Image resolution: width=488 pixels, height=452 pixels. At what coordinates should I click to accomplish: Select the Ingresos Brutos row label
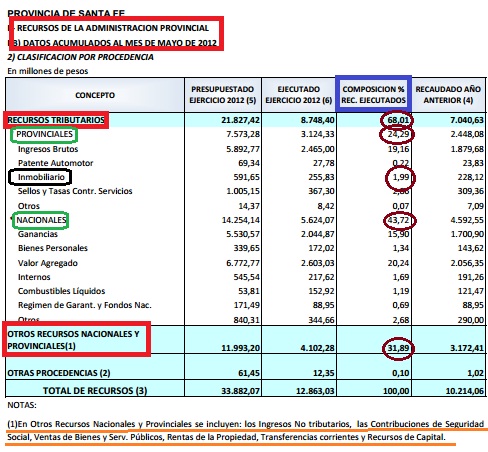48,149
